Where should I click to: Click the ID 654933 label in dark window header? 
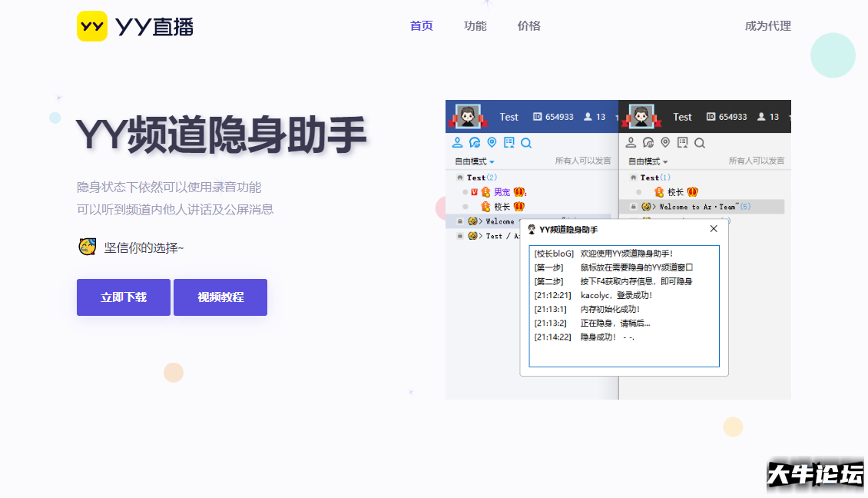pos(727,117)
